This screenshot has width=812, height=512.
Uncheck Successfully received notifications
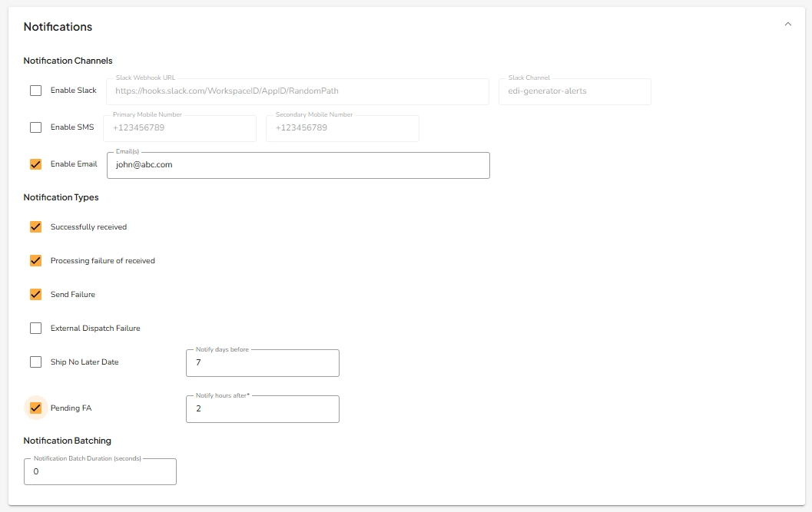click(35, 226)
